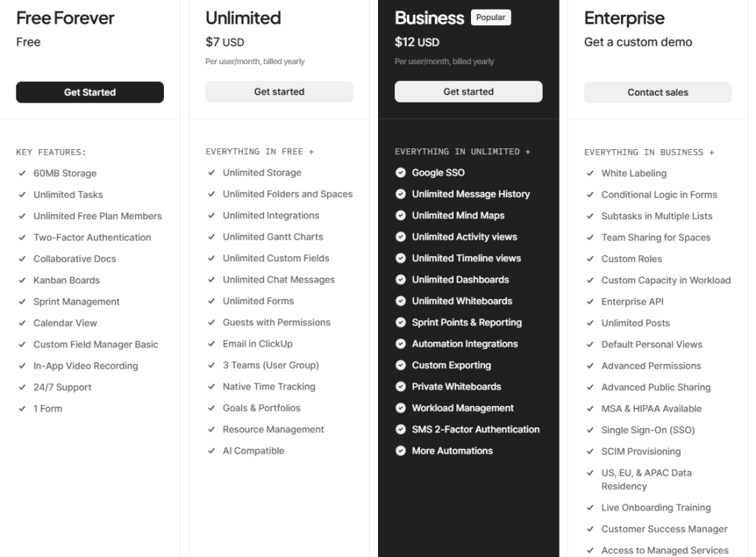The height and width of the screenshot is (557, 756).
Task: Click the Free Forever plan title
Action: [x=66, y=18]
